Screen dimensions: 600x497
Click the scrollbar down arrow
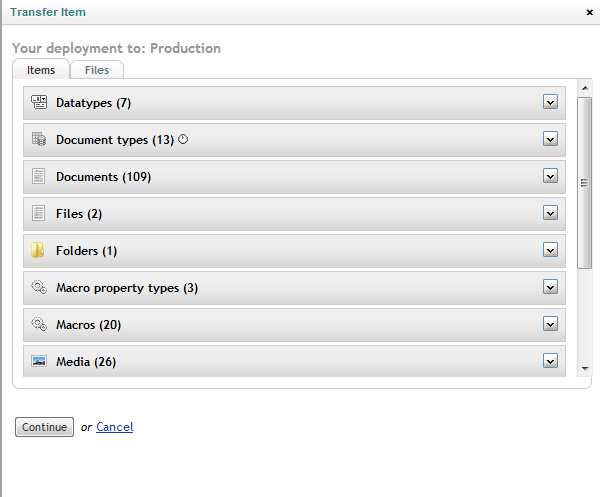pyautogui.click(x=585, y=368)
